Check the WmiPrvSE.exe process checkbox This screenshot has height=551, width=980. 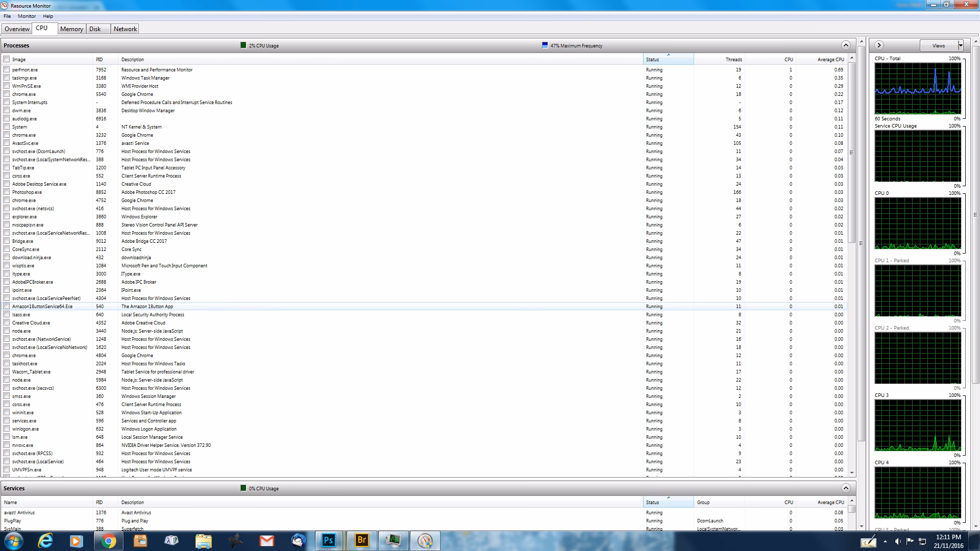7,86
